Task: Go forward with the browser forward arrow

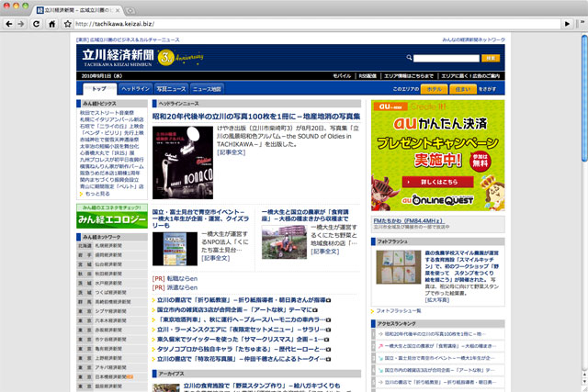Action: [21, 24]
